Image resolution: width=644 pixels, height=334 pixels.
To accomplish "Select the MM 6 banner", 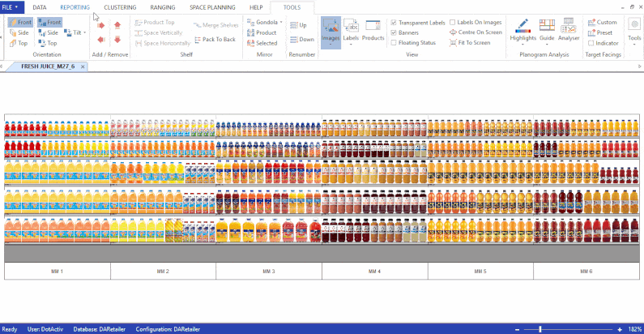I will (586, 272).
